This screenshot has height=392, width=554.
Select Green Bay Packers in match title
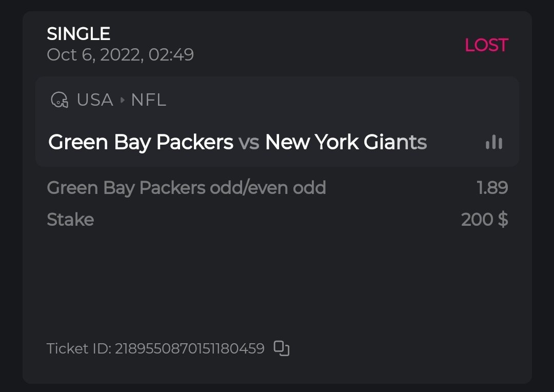pos(141,142)
